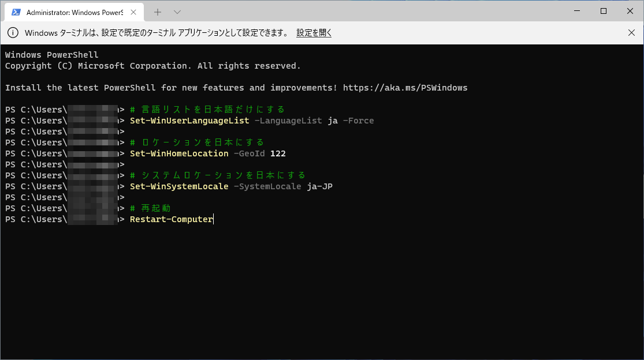
Task: Open settings via 設定を開く link
Action: [314, 33]
